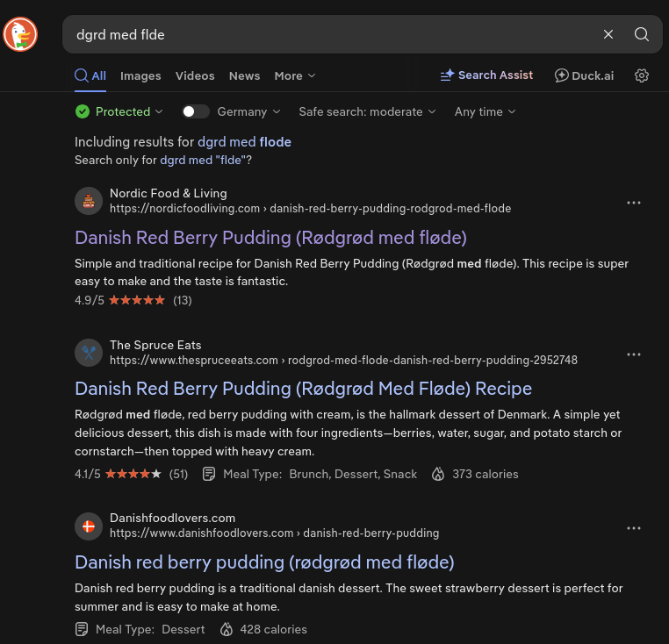Open options menu for Nordic Food result
The width and height of the screenshot is (669, 644).
coord(634,203)
